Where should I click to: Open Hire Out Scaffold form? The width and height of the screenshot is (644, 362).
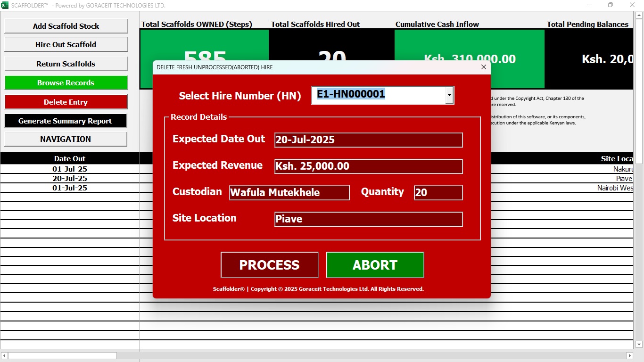coord(66,45)
